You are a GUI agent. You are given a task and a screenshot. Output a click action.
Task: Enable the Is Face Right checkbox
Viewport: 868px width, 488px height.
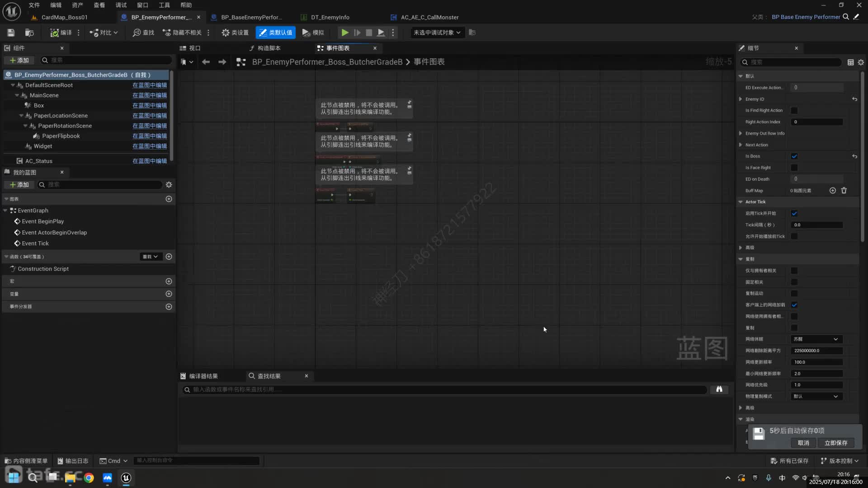794,168
